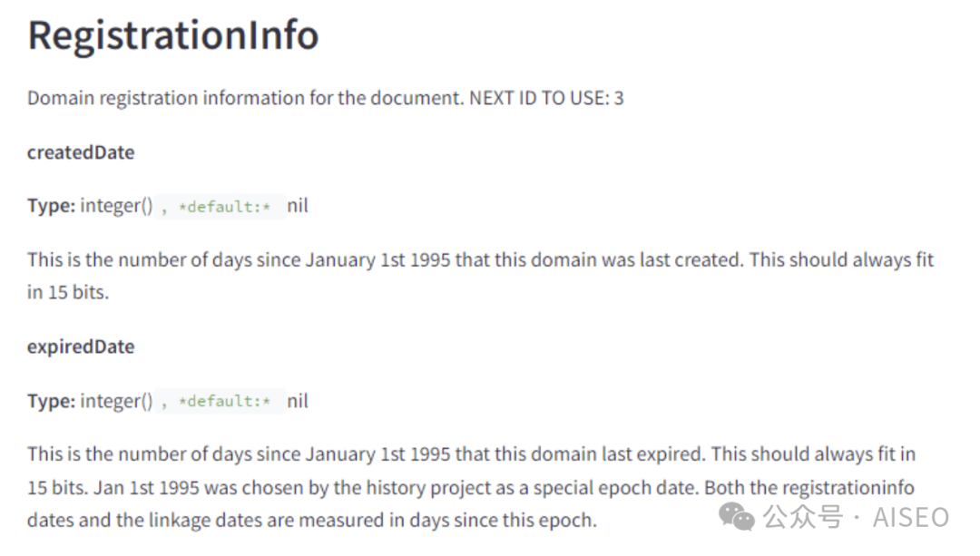This screenshot has height=556, width=980.
Task: Click the bold Type label under expiredDate
Action: tap(51, 401)
